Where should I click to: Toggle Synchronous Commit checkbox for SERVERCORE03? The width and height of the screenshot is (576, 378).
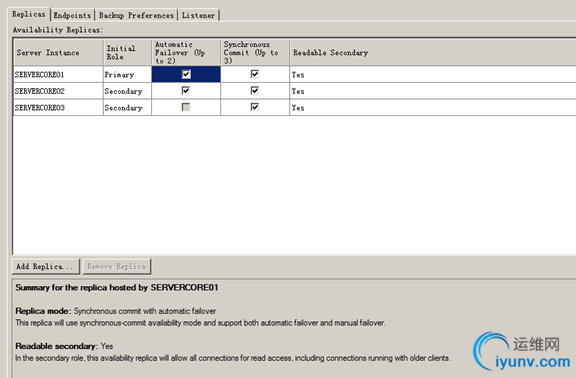click(x=255, y=107)
